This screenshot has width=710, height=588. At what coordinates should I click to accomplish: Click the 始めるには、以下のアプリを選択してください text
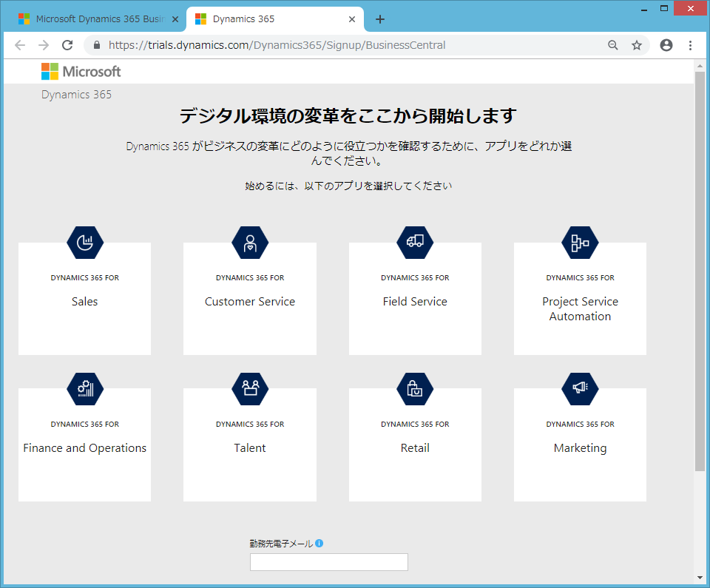[348, 186]
